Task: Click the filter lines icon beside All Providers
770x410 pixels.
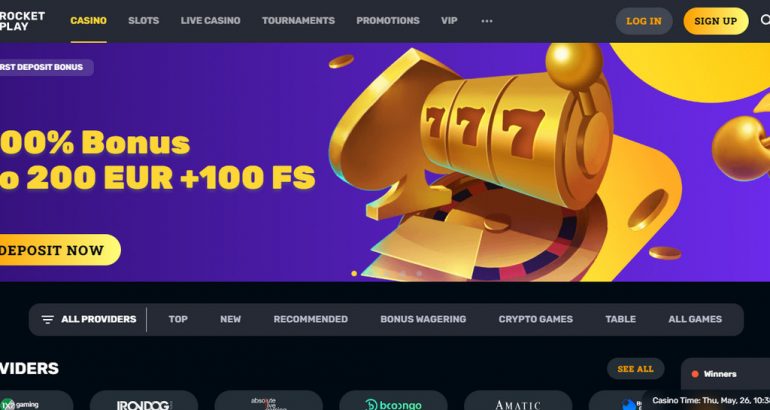Action: (x=48, y=320)
